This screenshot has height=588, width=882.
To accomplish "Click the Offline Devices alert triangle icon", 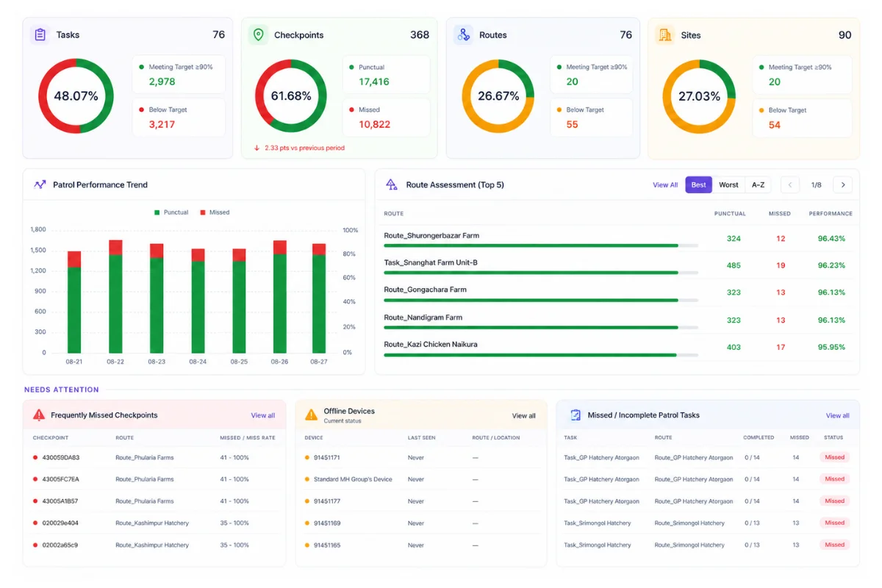I will tap(311, 415).
